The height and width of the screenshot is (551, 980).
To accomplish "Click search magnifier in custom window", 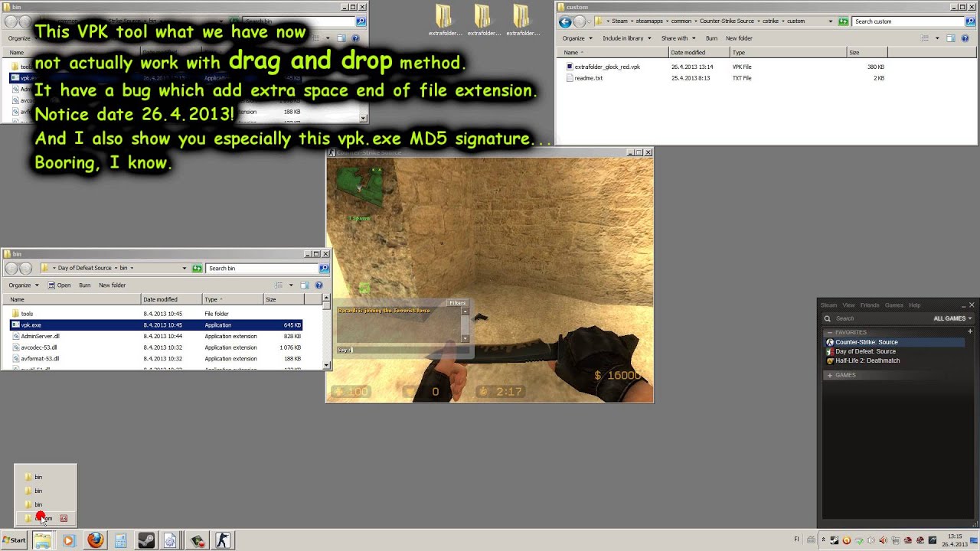I will tap(970, 21).
